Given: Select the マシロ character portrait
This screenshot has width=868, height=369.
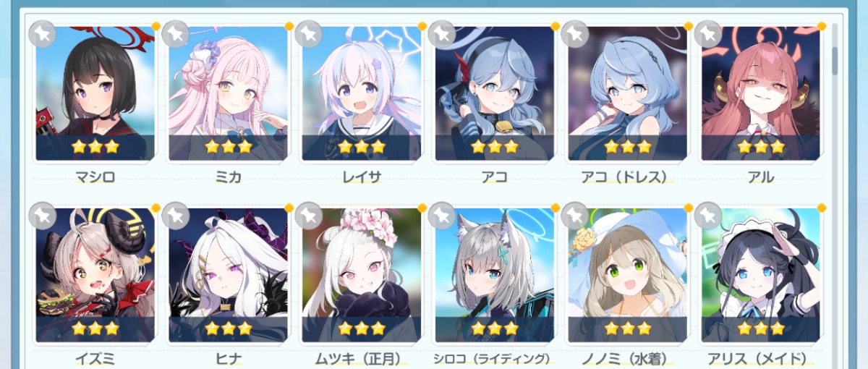Looking at the screenshot, I should click(x=95, y=93).
